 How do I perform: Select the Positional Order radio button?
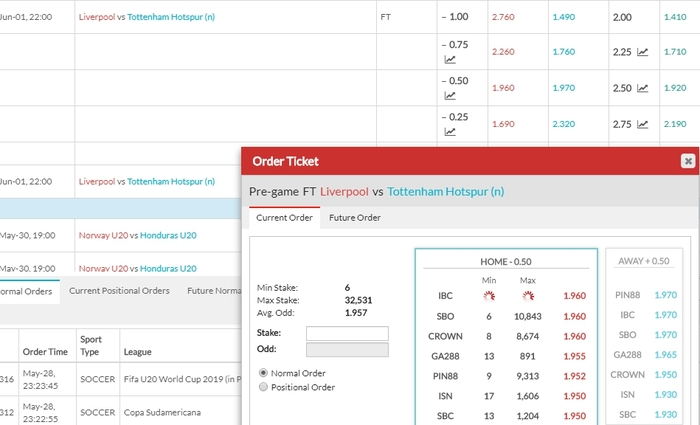(264, 387)
